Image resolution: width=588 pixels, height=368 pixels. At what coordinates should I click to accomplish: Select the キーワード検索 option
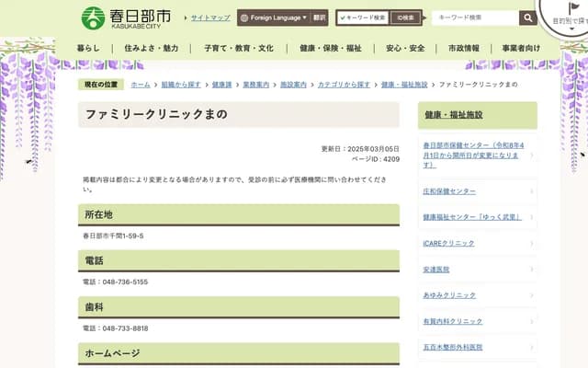pyautogui.click(x=363, y=17)
